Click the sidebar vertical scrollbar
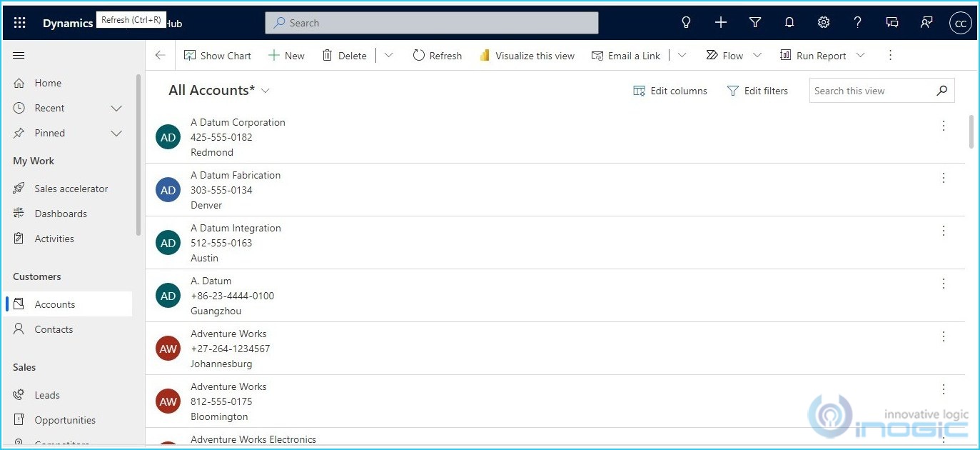 (138, 155)
